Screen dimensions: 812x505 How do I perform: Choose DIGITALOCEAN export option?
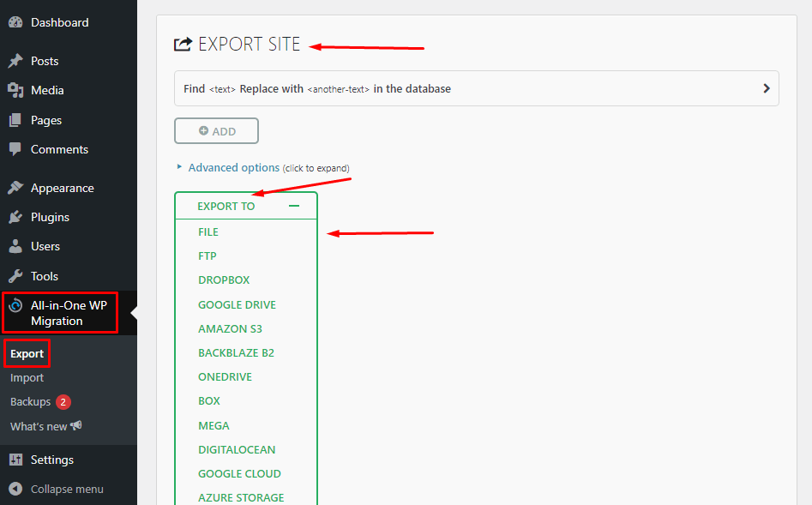pos(237,449)
